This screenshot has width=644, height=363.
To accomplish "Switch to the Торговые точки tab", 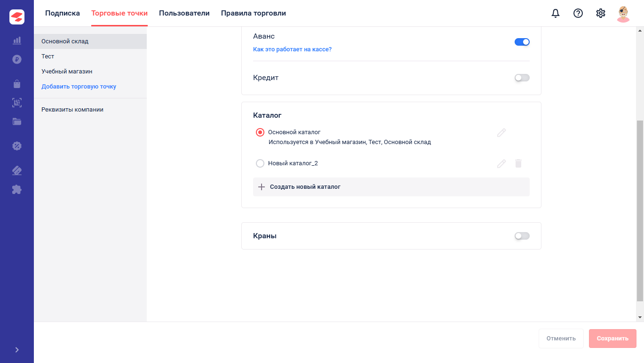I will click(x=119, y=13).
